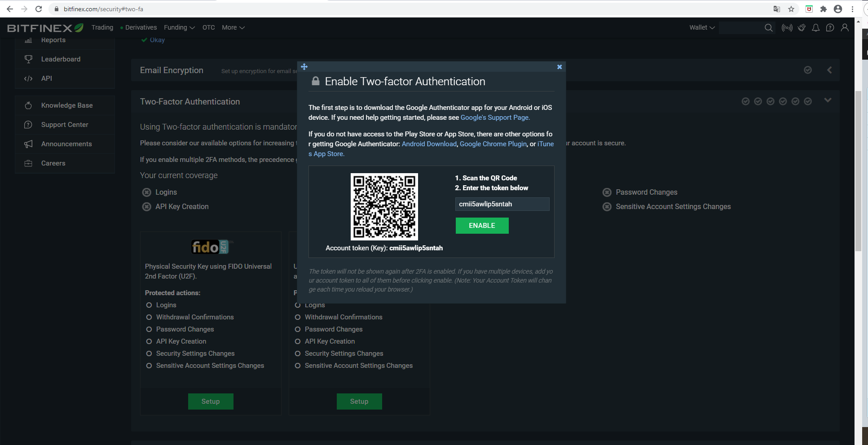Click the browser reload button
The width and height of the screenshot is (868, 445).
(x=39, y=9)
